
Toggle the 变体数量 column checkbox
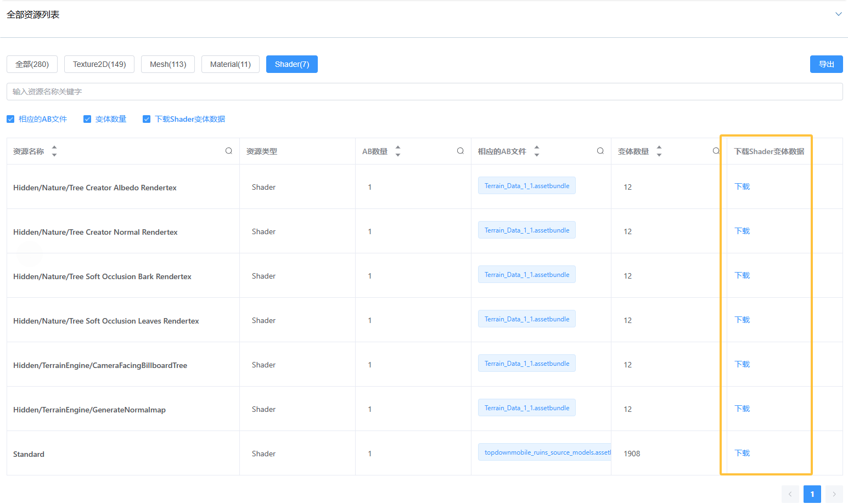click(87, 119)
